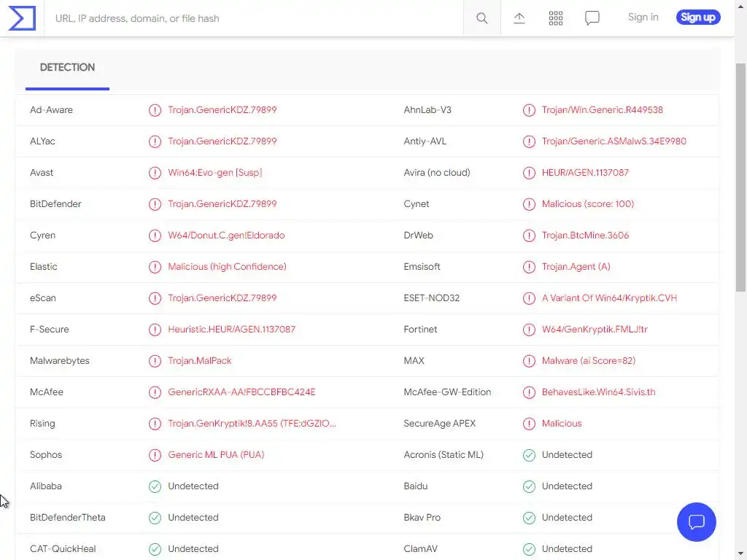Click the Sophos engine name
The height and width of the screenshot is (560, 747).
tap(46, 455)
